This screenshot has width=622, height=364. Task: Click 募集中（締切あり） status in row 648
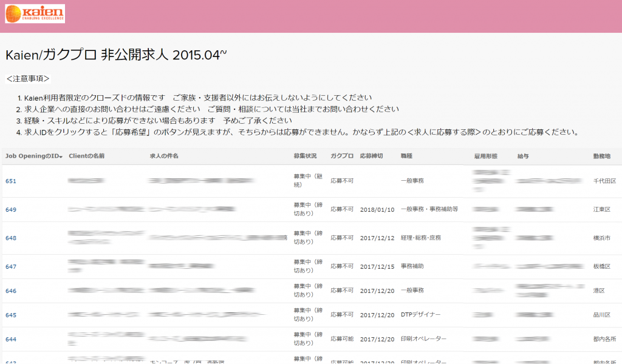pyautogui.click(x=308, y=238)
